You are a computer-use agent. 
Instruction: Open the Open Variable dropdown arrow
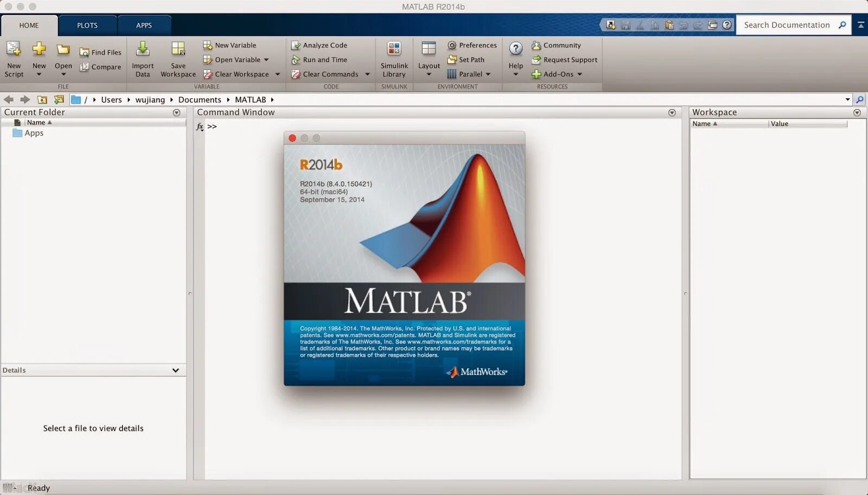point(266,60)
